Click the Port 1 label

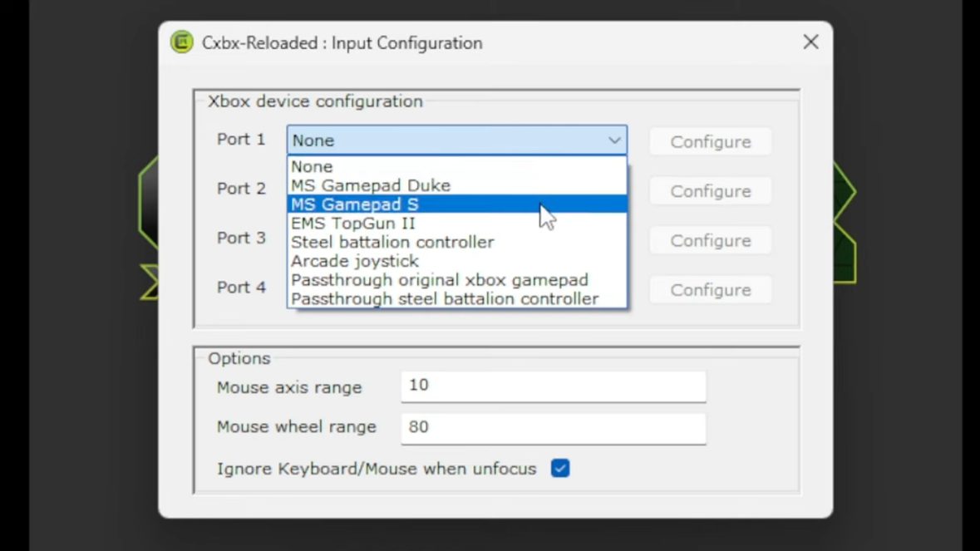(241, 140)
